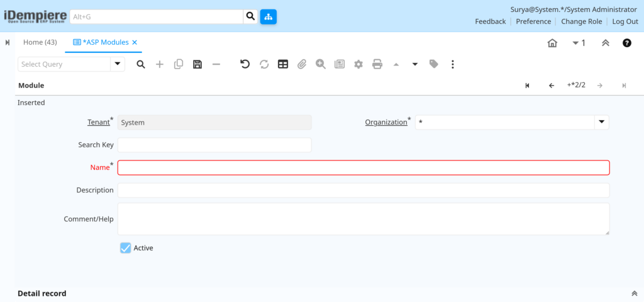Expand the Detail record panel
Image resolution: width=644 pixels, height=302 pixels.
pos(634,293)
